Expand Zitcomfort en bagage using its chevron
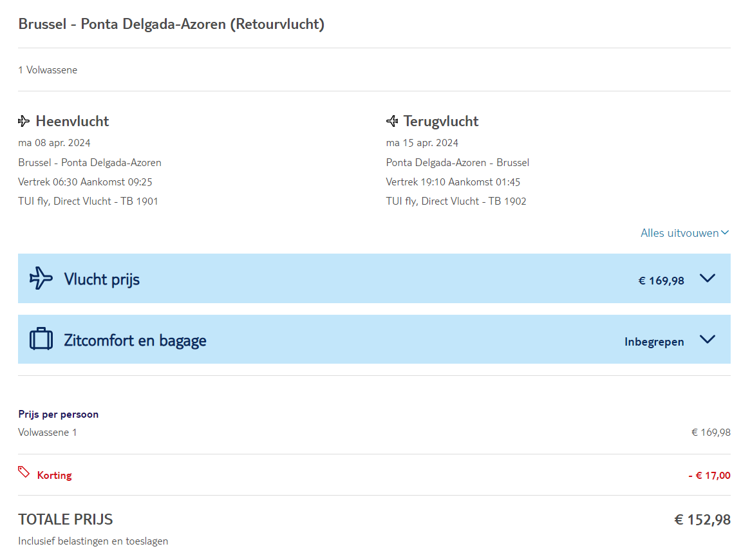Screen dimensions: 750x560 click(707, 339)
